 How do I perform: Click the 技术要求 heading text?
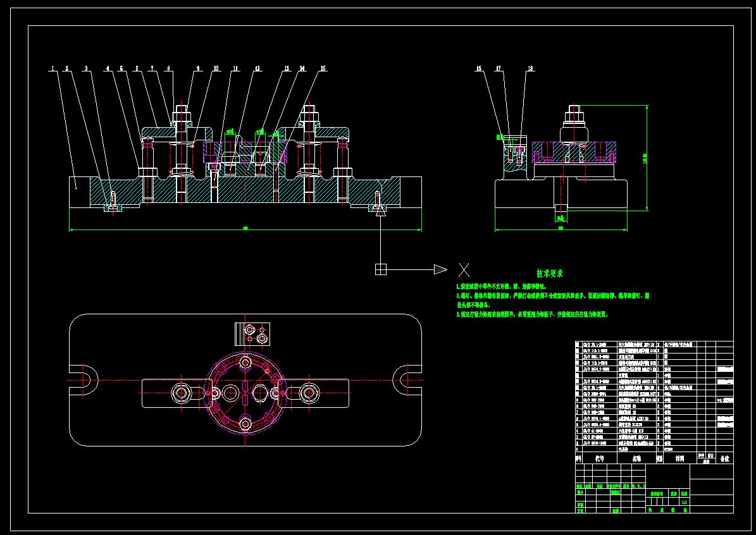click(550, 274)
